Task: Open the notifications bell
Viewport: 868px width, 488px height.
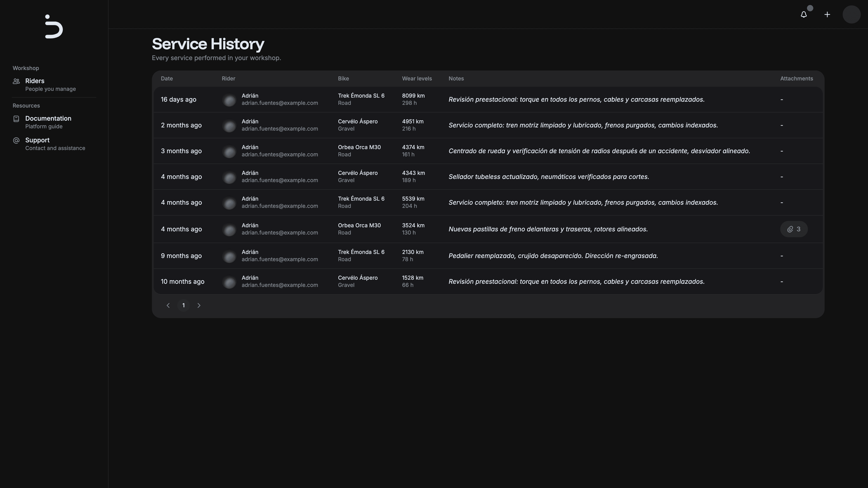Action: click(x=804, y=14)
